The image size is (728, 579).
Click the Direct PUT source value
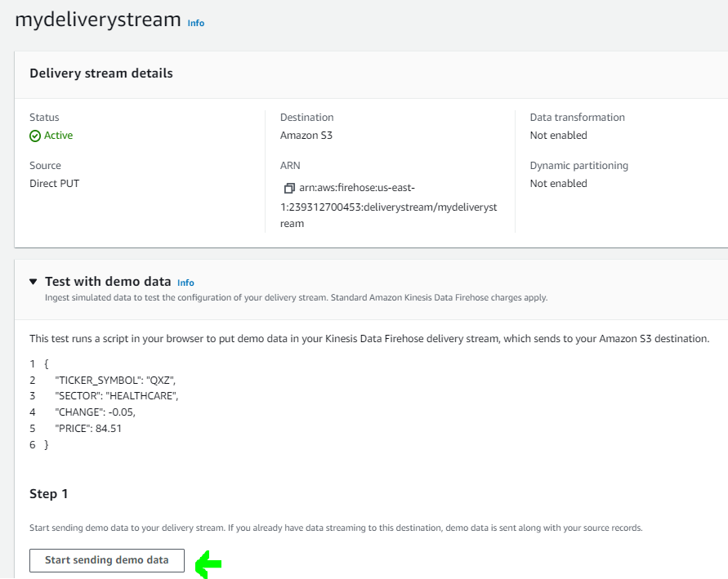click(x=54, y=184)
